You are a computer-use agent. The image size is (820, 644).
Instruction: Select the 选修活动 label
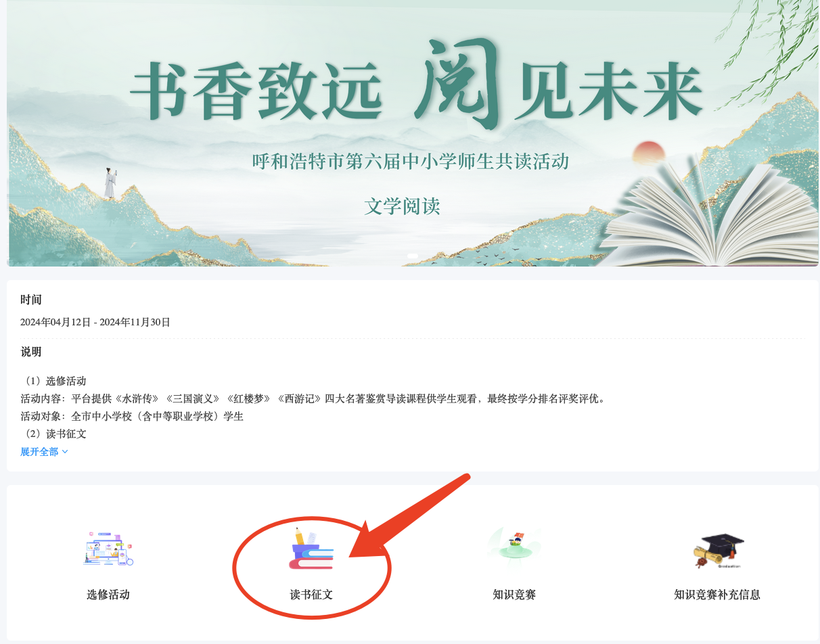[x=108, y=595]
